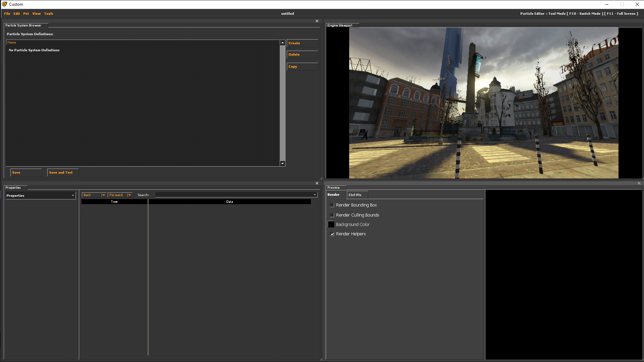This screenshot has height=362, width=644.
Task: Click scroll up arrow in definitions list
Action: click(282, 43)
